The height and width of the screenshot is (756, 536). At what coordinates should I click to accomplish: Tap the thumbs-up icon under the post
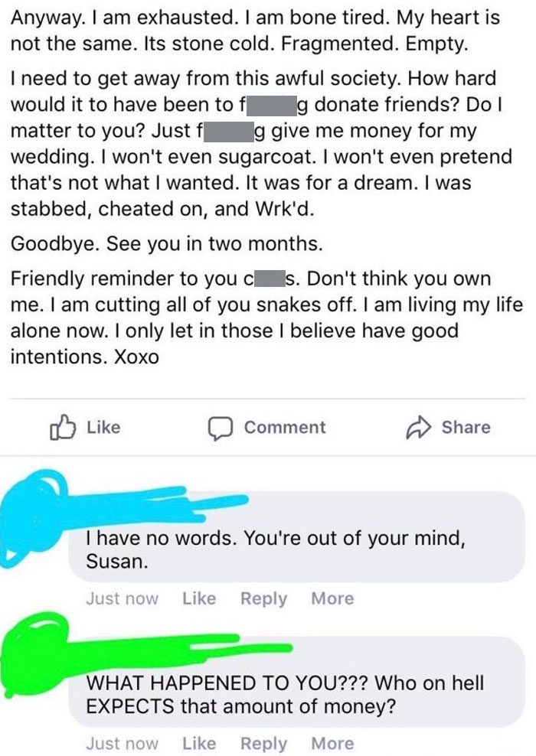pyautogui.click(x=63, y=427)
